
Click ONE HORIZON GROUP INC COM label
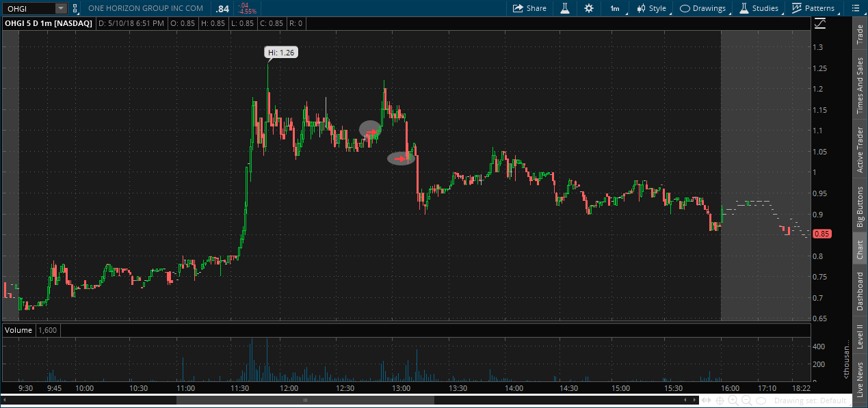point(146,8)
